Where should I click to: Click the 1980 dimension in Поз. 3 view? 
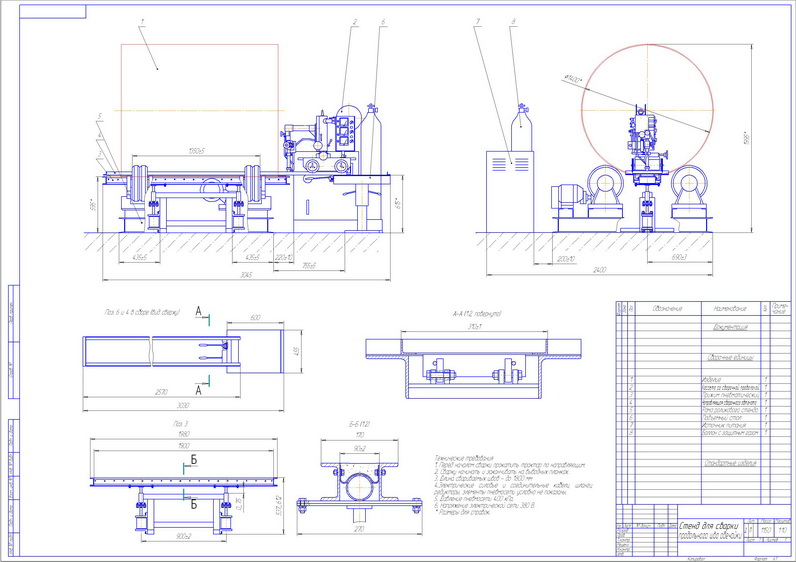coord(184,434)
